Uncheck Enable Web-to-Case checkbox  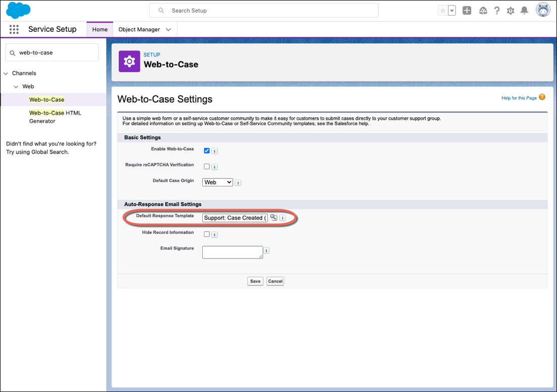click(x=207, y=151)
